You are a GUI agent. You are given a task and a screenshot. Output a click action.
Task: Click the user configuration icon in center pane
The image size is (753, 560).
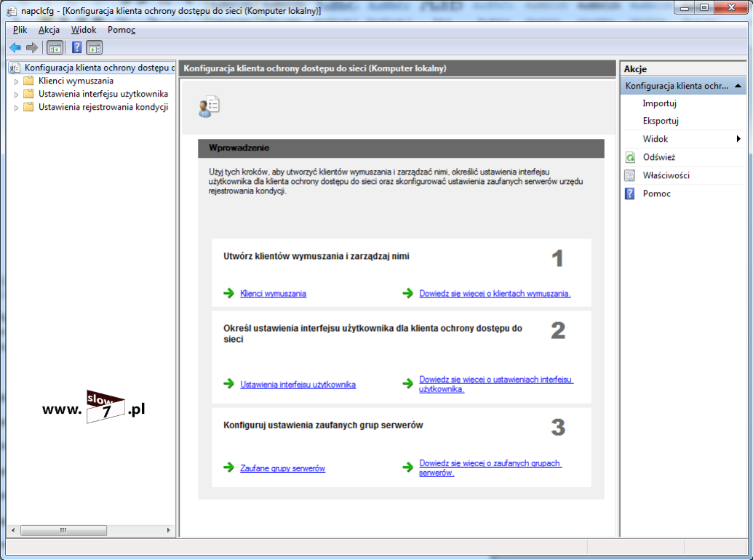(209, 106)
